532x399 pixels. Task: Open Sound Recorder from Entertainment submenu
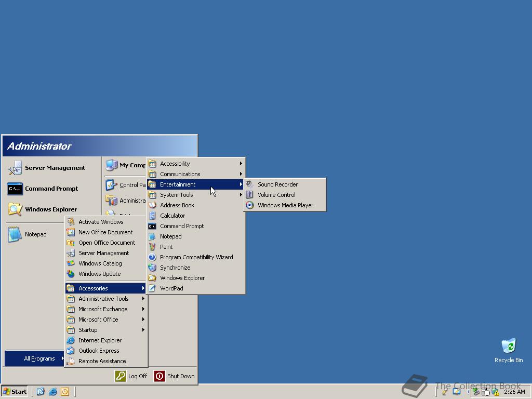point(277,184)
